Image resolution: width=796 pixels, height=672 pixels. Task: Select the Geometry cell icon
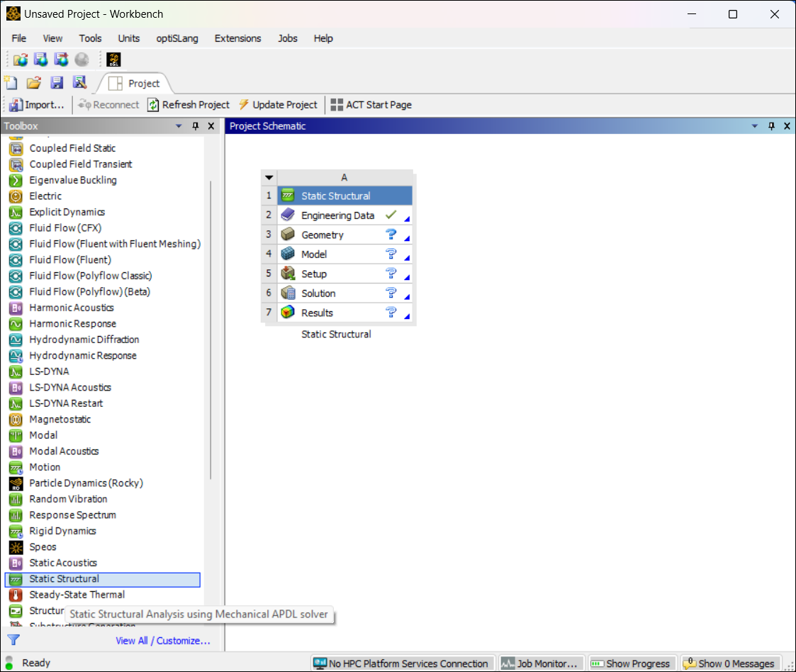[288, 235]
